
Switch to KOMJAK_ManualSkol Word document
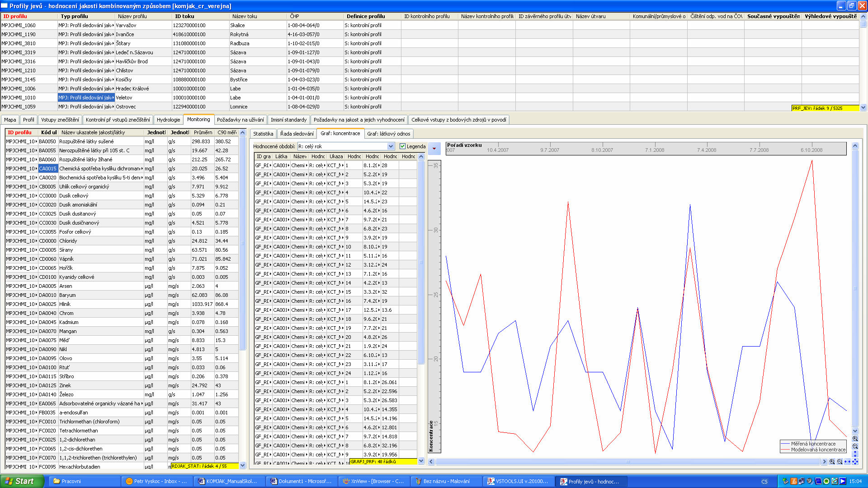(230, 481)
